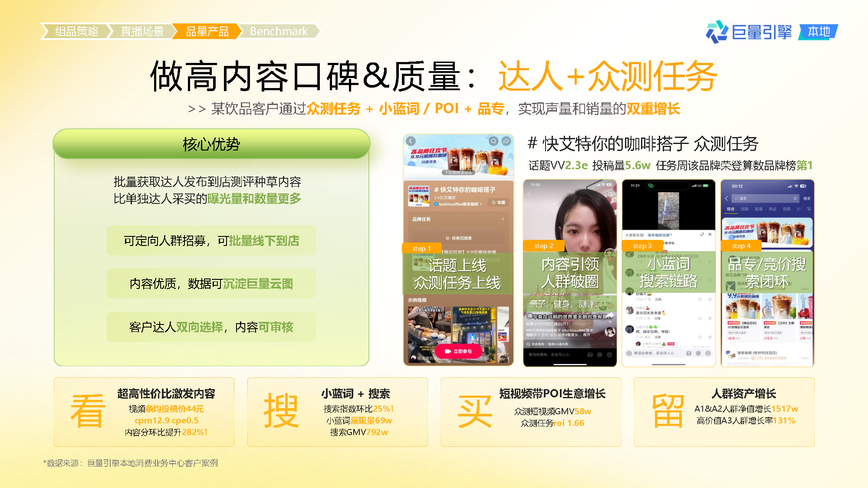Select the 组品策略 breadcrumb tab
The height and width of the screenshot is (488, 868).
pos(76,32)
